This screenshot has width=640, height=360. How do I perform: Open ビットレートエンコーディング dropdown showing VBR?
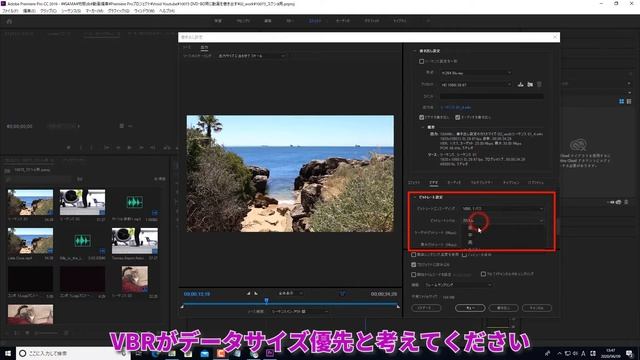[x=503, y=209]
